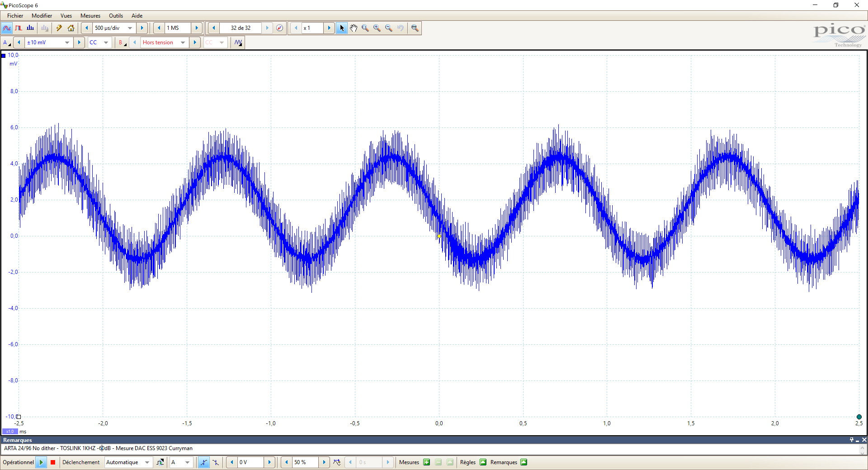Open the buffer navigator compass icon
Image resolution: width=868 pixels, height=470 pixels.
(x=280, y=28)
